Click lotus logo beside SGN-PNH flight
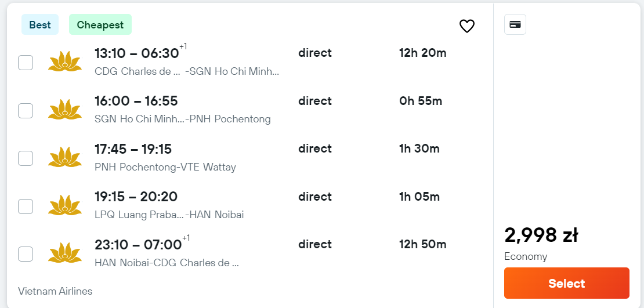 (x=65, y=110)
